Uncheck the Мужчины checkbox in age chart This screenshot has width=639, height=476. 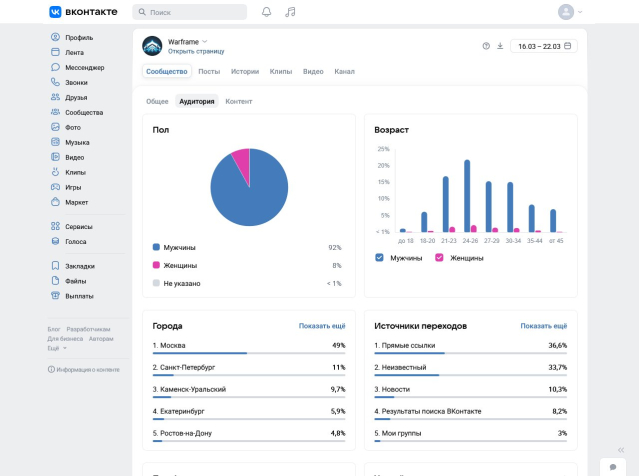379,258
